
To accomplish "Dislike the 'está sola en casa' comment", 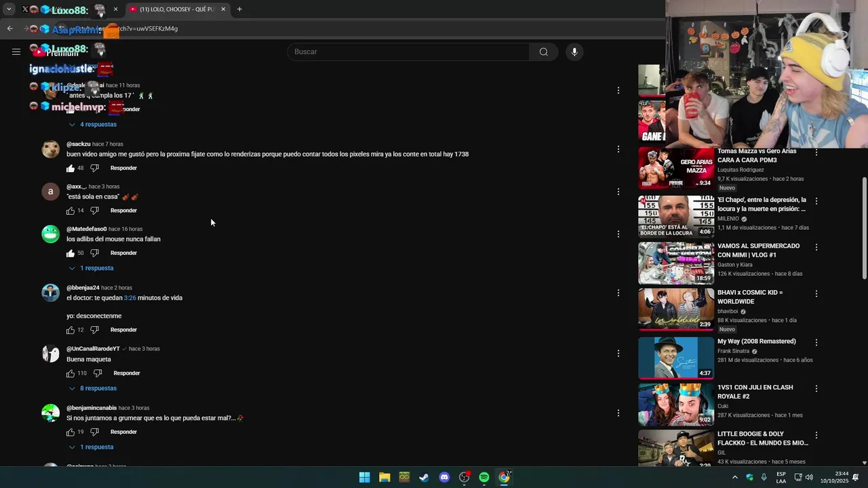I will point(95,211).
